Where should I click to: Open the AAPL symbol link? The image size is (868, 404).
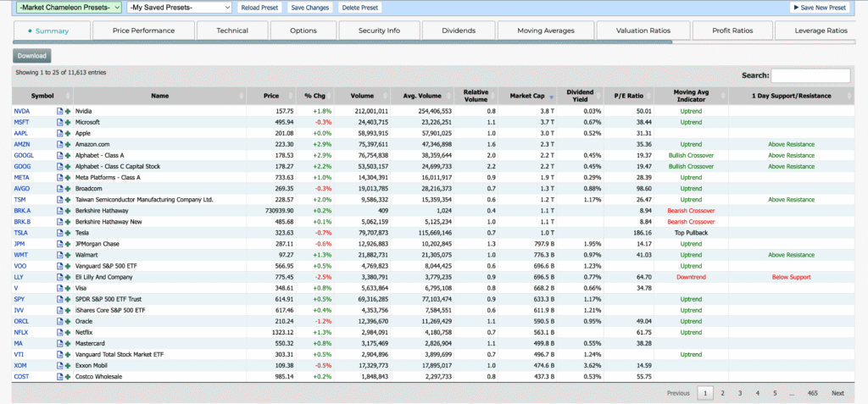coord(21,133)
